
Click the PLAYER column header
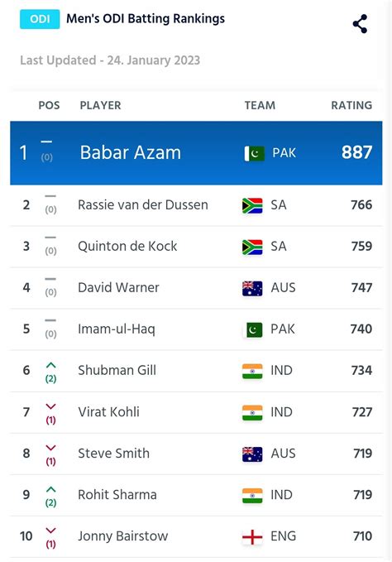pyautogui.click(x=100, y=105)
